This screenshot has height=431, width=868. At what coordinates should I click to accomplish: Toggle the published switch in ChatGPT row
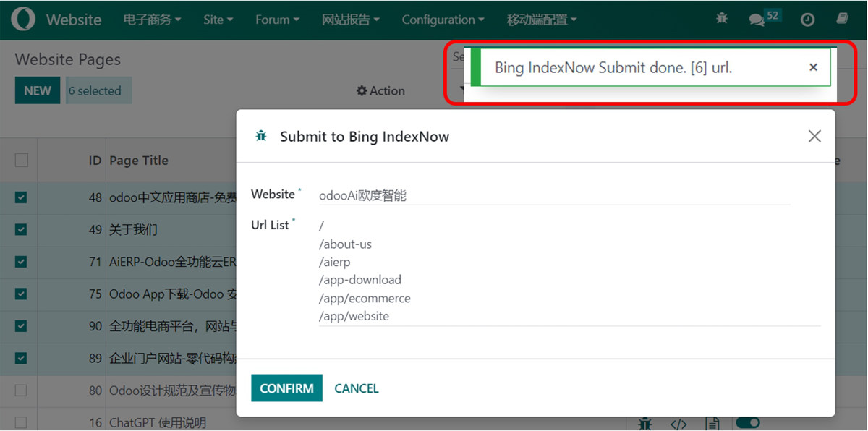748,423
